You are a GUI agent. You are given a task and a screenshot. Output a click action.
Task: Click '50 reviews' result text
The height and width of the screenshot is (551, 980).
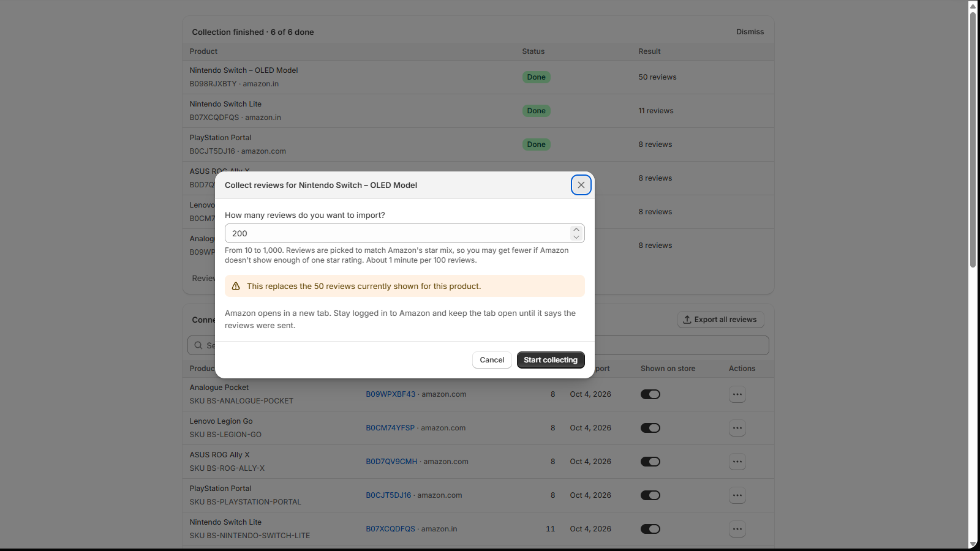click(657, 77)
